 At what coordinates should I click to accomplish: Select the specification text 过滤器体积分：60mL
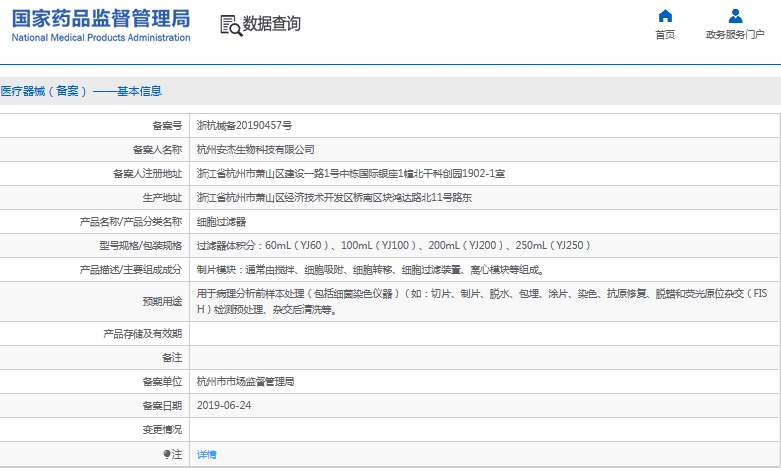click(x=393, y=245)
